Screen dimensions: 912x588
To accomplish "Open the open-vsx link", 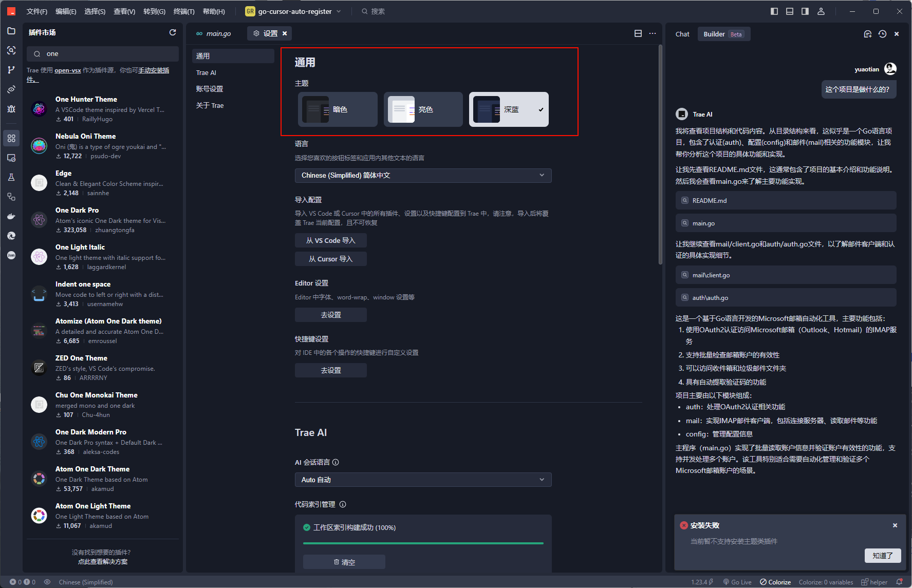I will pos(68,70).
